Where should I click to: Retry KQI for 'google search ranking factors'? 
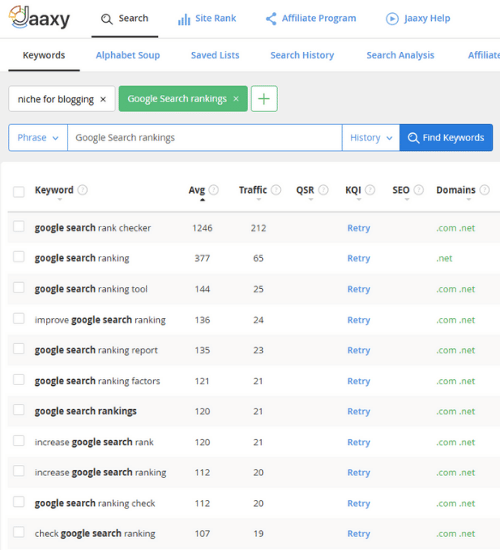pos(359,381)
